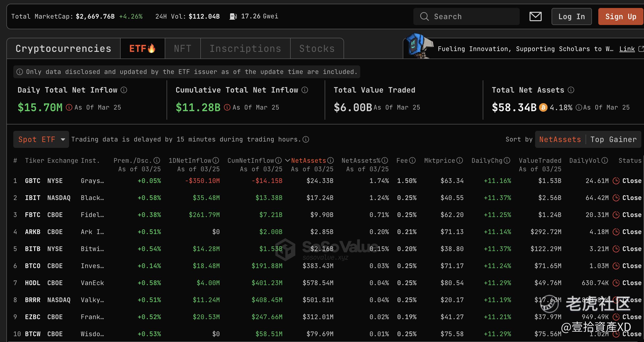Click the clock status icon in GBTC row
The width and height of the screenshot is (644, 342).
click(x=616, y=181)
